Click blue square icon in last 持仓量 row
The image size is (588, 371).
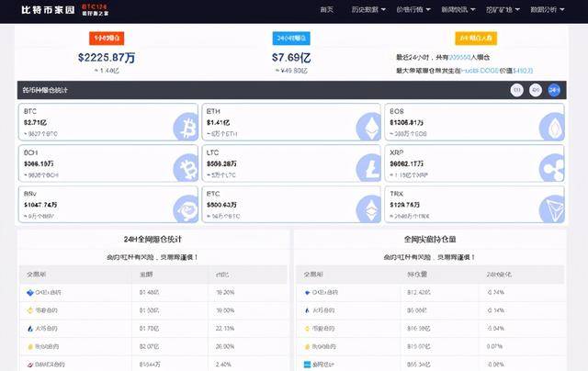click(307, 365)
